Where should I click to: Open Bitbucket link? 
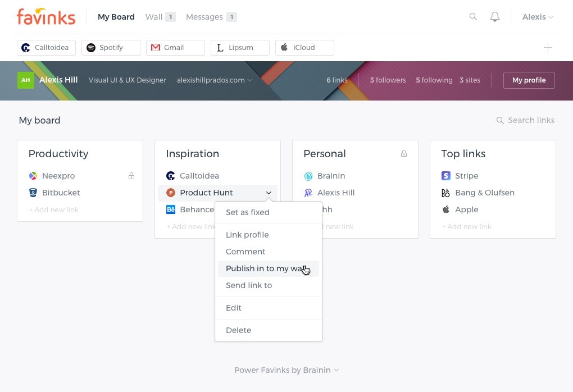pos(61,193)
